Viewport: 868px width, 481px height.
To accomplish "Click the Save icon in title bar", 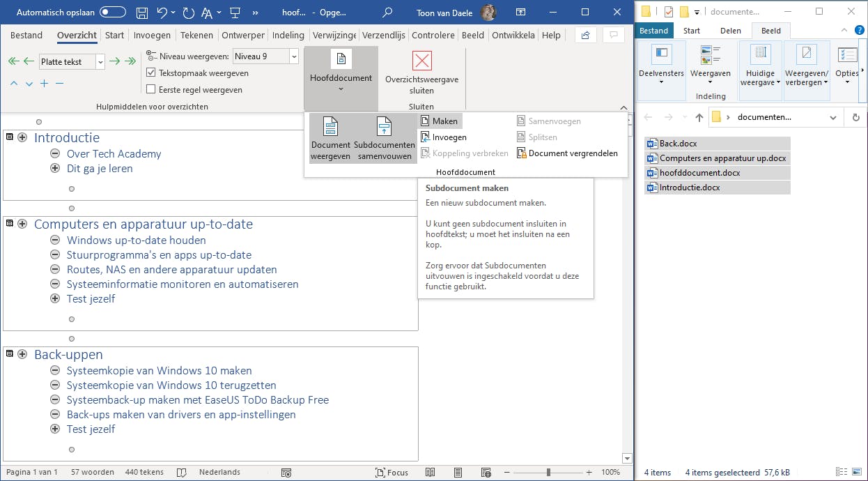I will click(142, 13).
